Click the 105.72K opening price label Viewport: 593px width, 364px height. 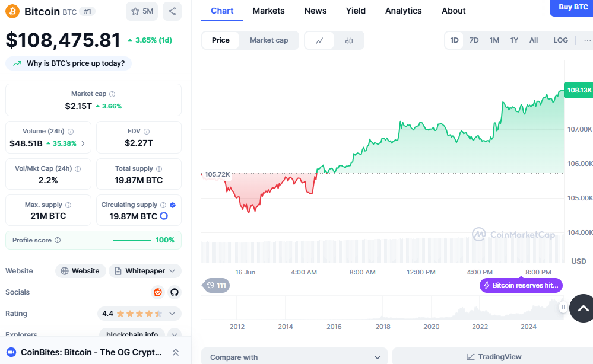[x=217, y=174]
